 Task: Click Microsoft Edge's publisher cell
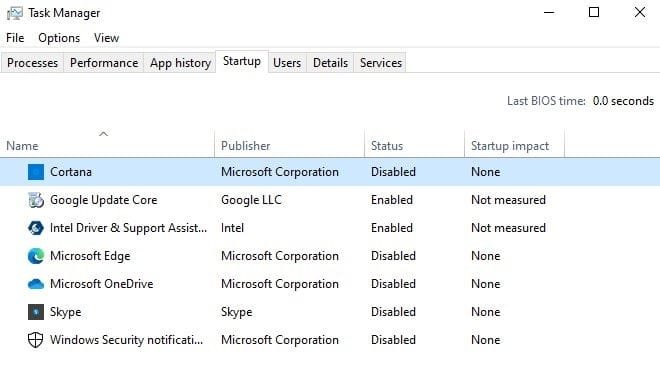(x=280, y=256)
